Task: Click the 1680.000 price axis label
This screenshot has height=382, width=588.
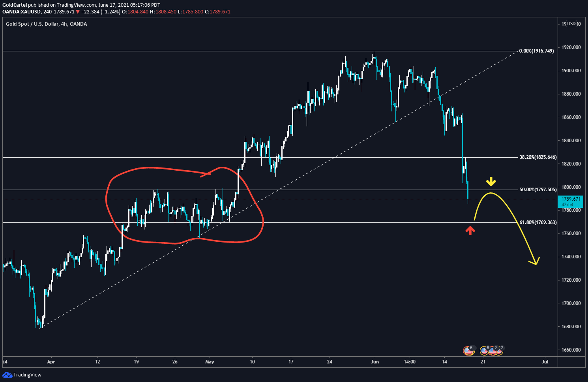Action: (571, 327)
